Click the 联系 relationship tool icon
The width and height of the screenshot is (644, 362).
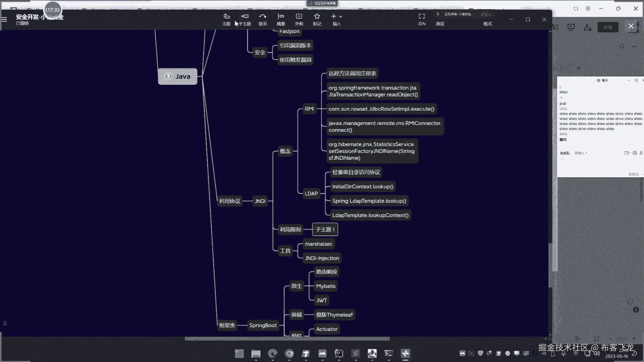pyautogui.click(x=263, y=17)
